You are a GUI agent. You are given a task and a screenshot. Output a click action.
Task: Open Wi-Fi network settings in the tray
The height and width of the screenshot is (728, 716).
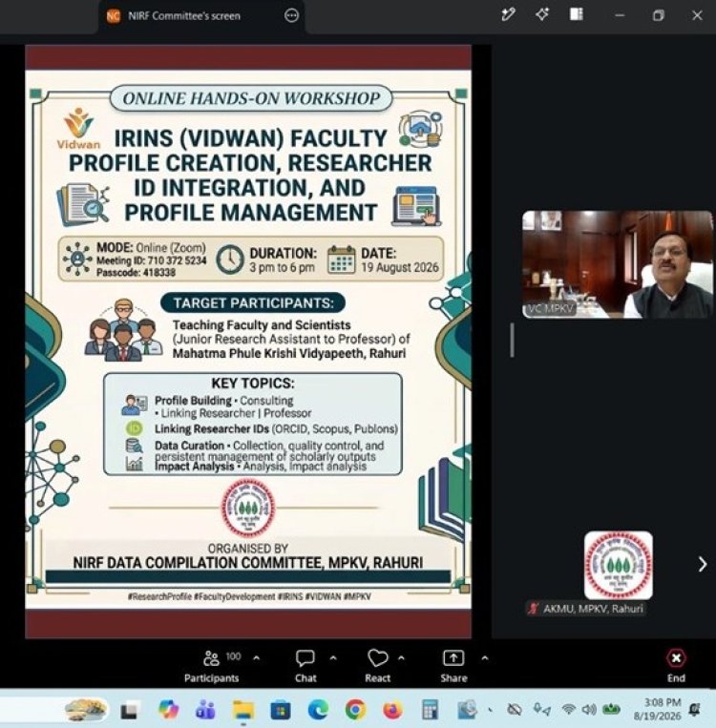[x=568, y=709]
